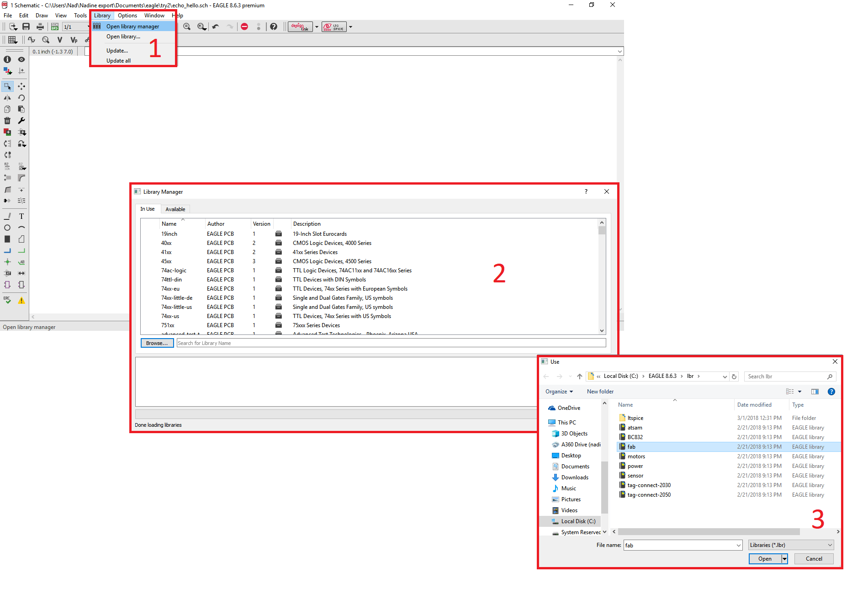Viewport: 868px width, 594px height.
Task: Select the fab library file
Action: [729, 447]
